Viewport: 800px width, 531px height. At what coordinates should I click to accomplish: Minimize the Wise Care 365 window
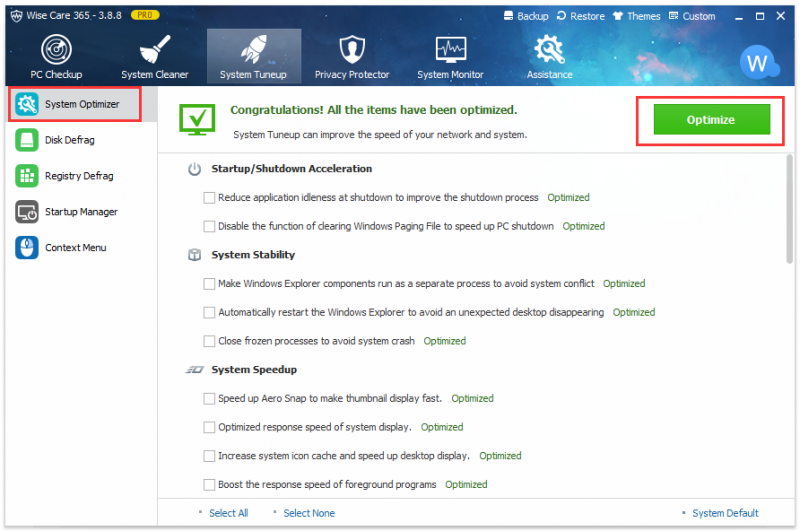(x=739, y=16)
